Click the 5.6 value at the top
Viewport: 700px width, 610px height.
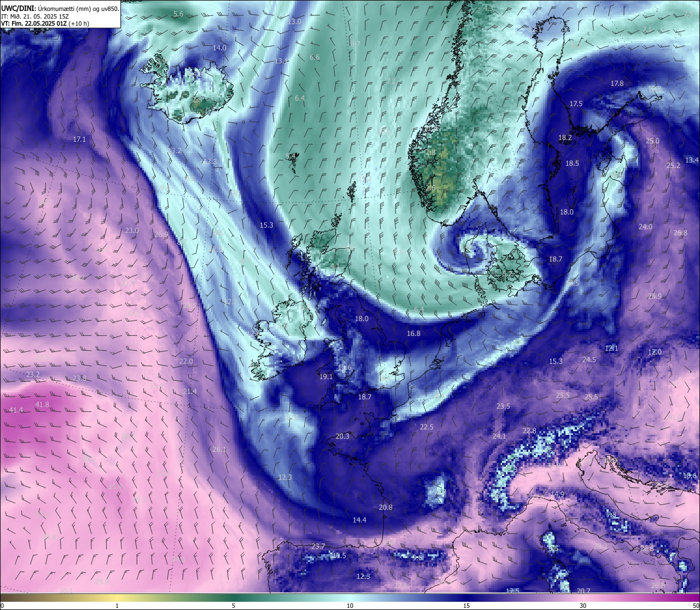click(178, 14)
